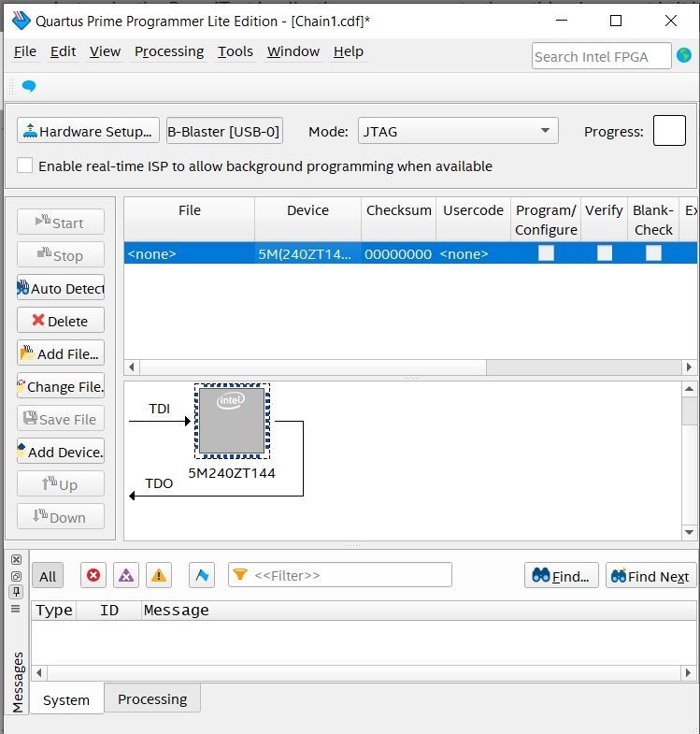700x734 pixels.
Task: Show error messages filter icon
Action: (93, 575)
